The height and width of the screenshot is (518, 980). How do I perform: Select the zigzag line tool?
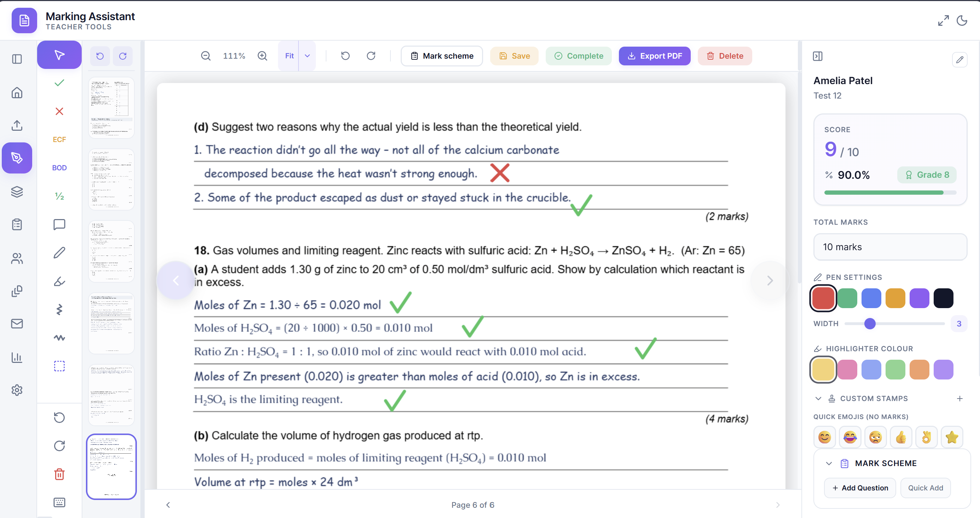(x=59, y=310)
